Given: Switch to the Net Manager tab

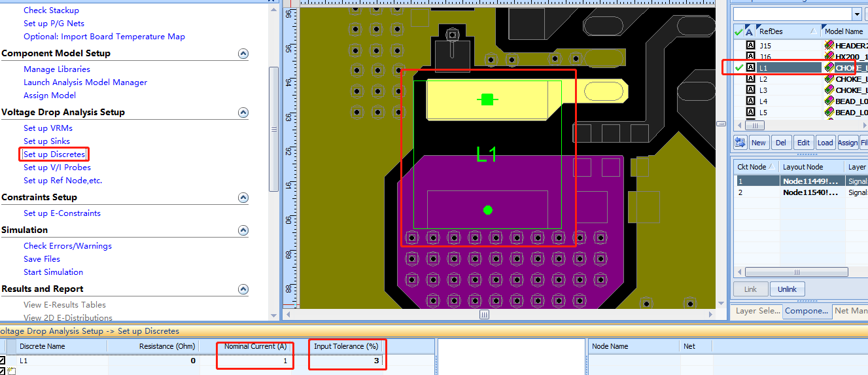Looking at the screenshot, I should click(x=850, y=311).
